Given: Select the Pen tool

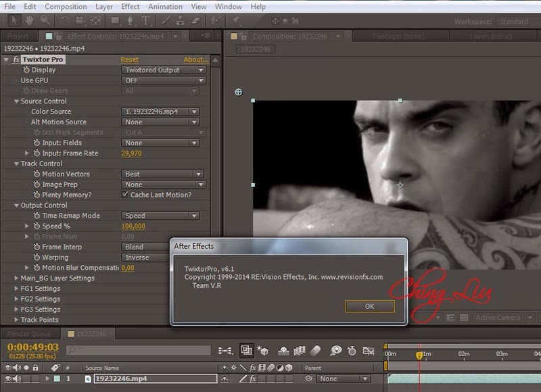Looking at the screenshot, I should coord(128,20).
